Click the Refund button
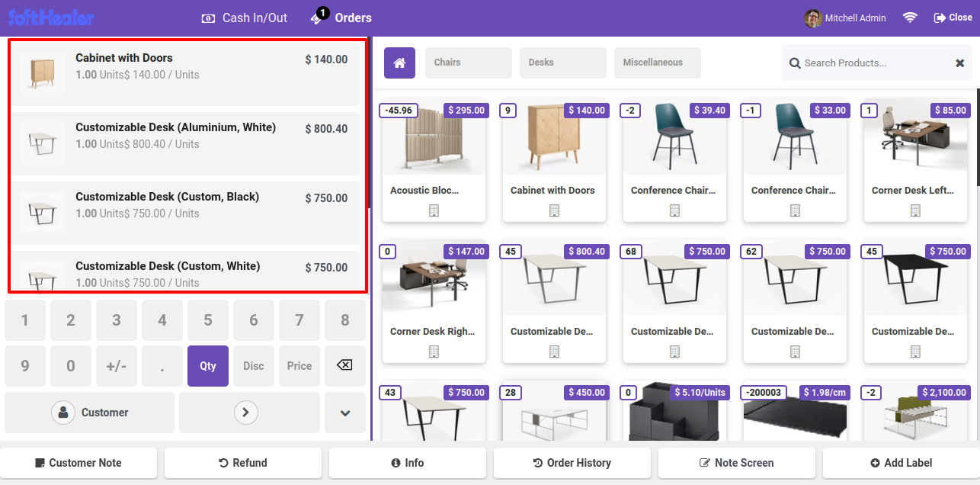This screenshot has height=485, width=980. tap(243, 463)
